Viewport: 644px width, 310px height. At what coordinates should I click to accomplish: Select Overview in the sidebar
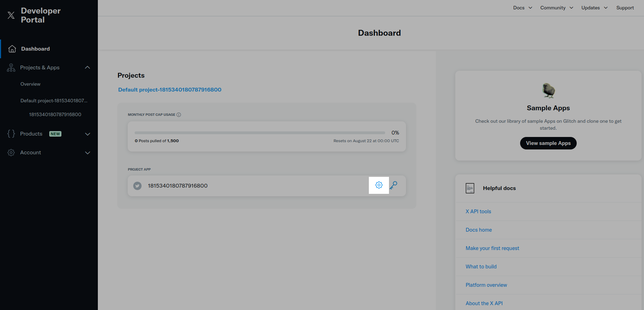tap(31, 84)
